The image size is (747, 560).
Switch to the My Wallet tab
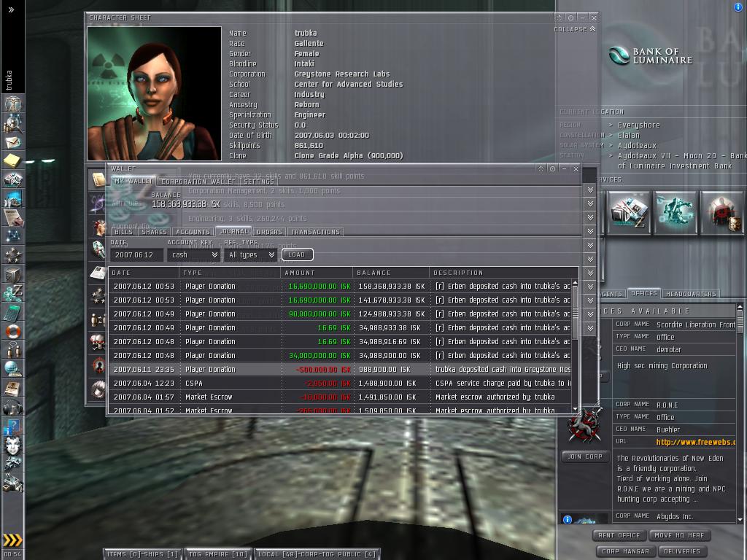[133, 182]
